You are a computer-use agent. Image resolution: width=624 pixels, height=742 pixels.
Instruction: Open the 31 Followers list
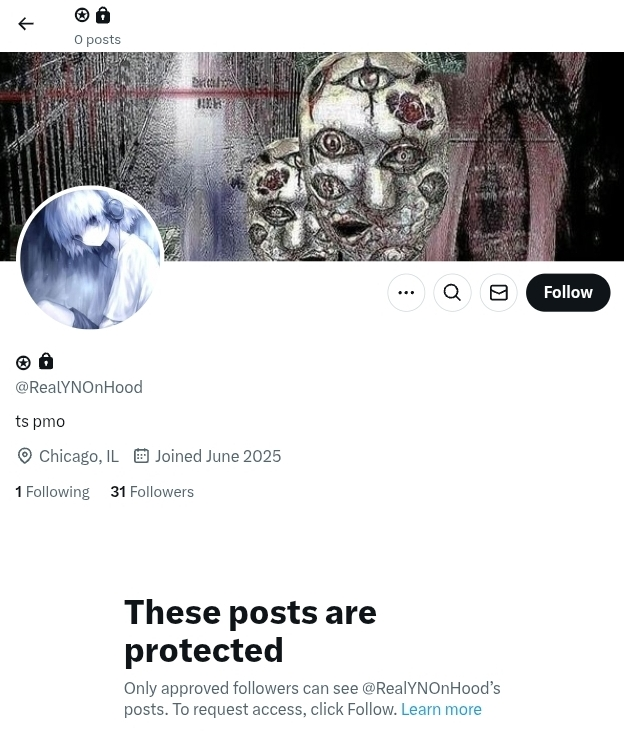[x=152, y=492]
